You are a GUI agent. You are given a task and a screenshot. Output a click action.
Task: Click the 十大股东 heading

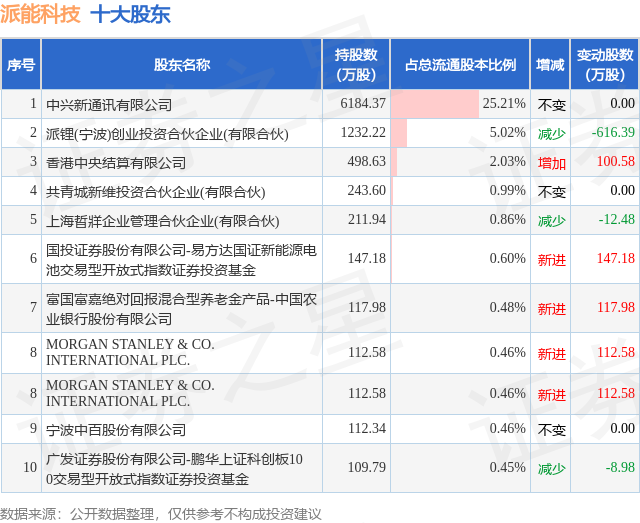point(130,14)
